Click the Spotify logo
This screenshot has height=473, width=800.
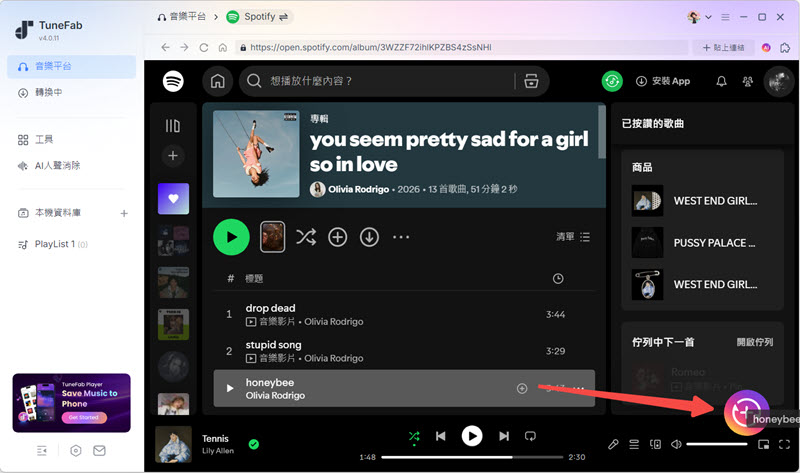pyautogui.click(x=173, y=81)
